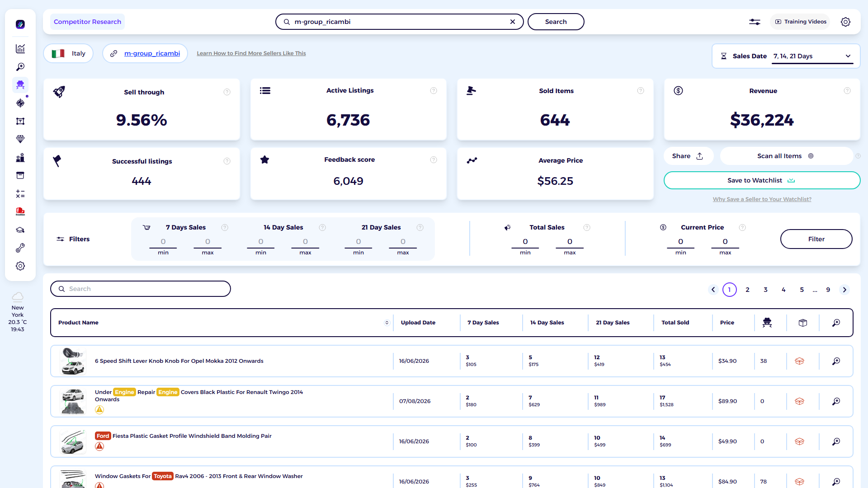
Task: Go to previous page arrow in pagination
Action: click(x=713, y=290)
